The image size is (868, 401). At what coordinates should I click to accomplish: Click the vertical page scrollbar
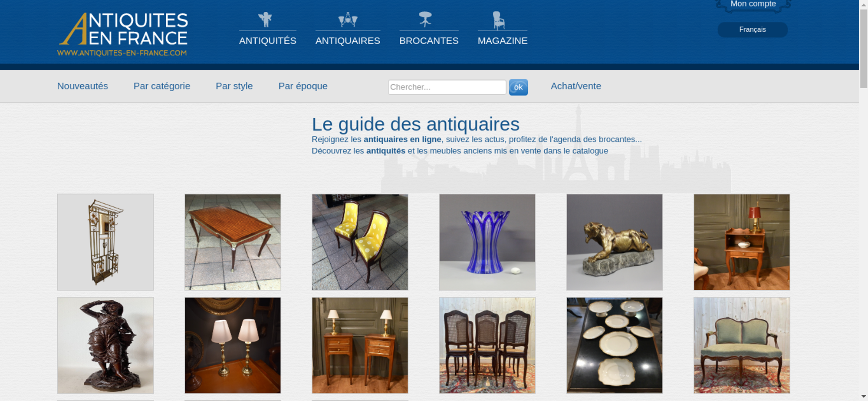864,200
